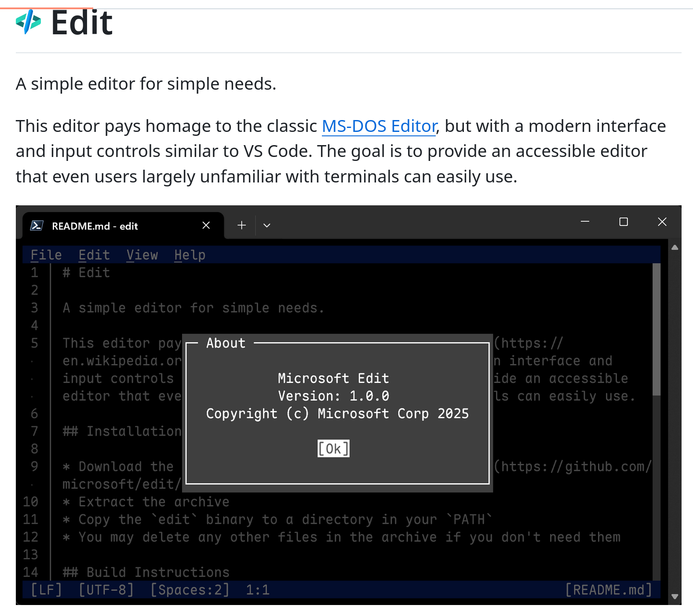Screen dimensions: 693x616
Task: Click the Edit logo icon beside heading
Action: click(x=29, y=22)
